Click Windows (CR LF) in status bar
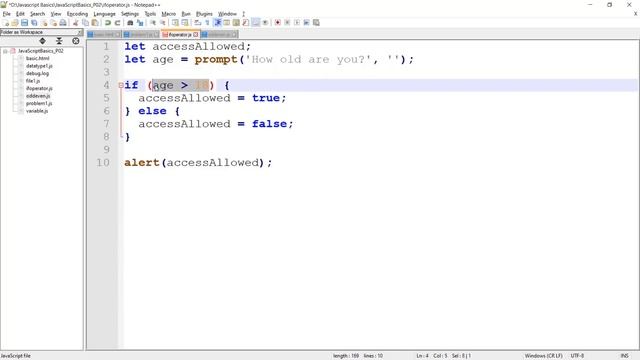The width and height of the screenshot is (640, 360). point(543,356)
